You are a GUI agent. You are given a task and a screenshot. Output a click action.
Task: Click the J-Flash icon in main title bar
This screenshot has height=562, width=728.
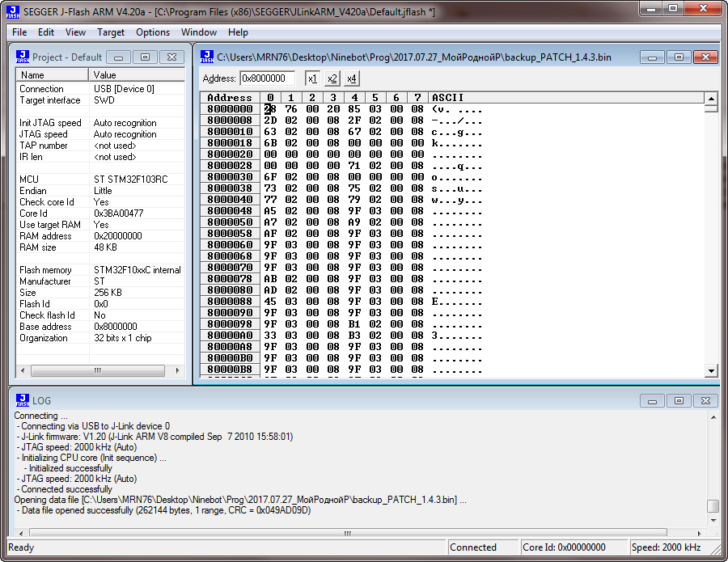(12, 12)
